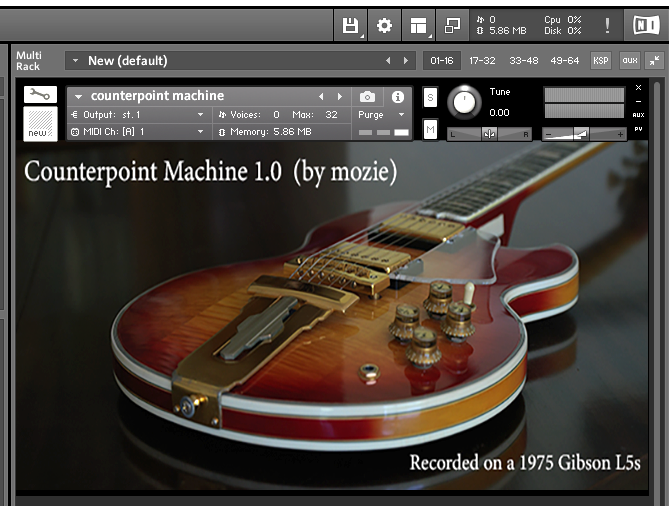The width and height of the screenshot is (669, 506).
Task: Click the Tune knob
Action: coord(464,102)
